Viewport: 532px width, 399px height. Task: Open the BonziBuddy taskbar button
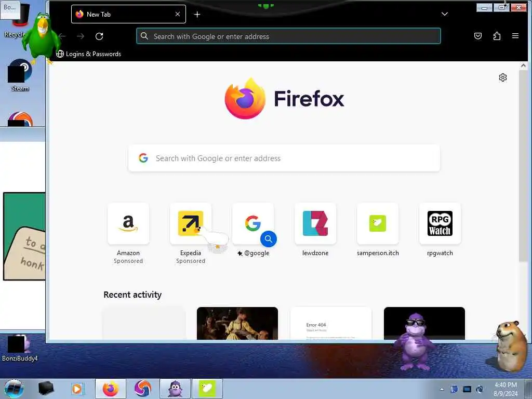(175, 389)
